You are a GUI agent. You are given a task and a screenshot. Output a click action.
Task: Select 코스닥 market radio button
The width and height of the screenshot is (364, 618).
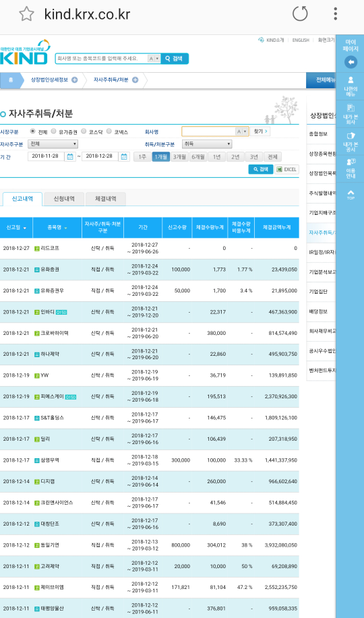[x=84, y=131]
